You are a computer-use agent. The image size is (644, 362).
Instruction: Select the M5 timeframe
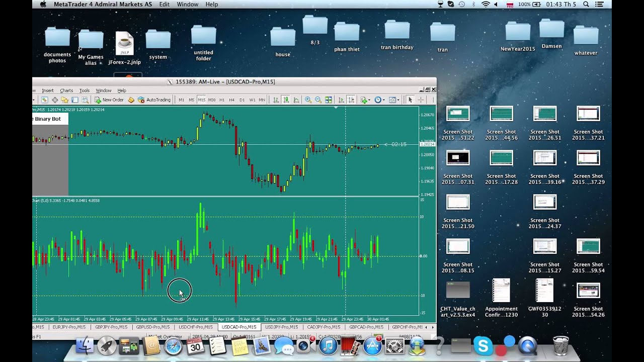coord(191,100)
